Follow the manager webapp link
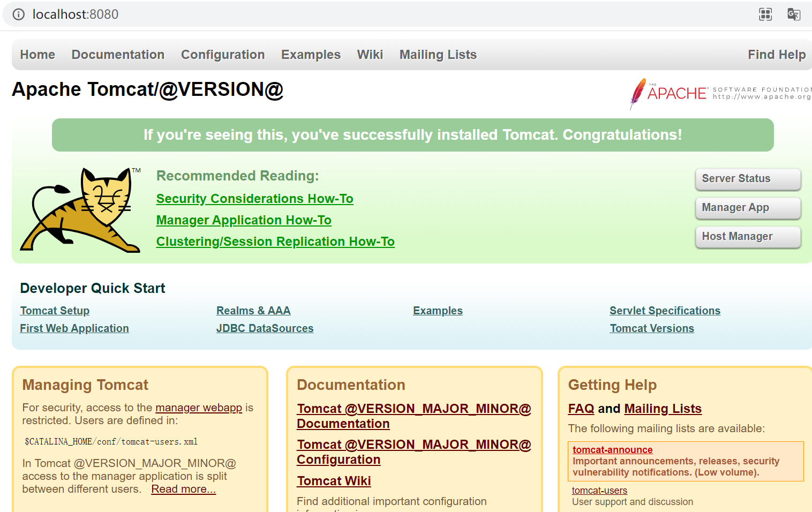812x512 pixels. 199,408
